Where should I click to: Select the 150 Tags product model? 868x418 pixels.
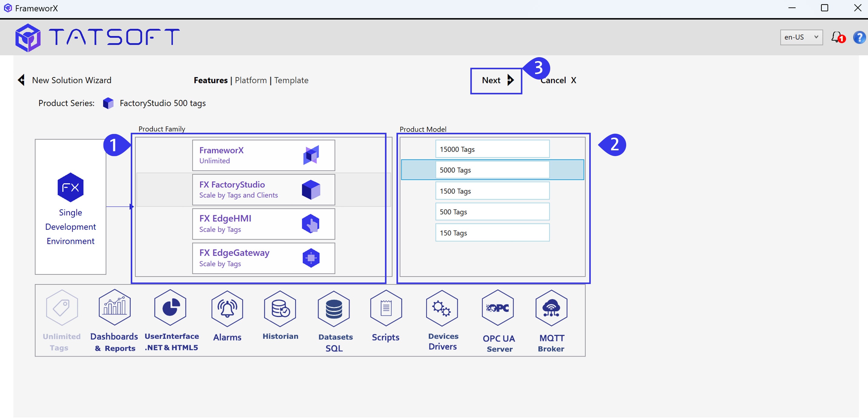click(x=492, y=233)
